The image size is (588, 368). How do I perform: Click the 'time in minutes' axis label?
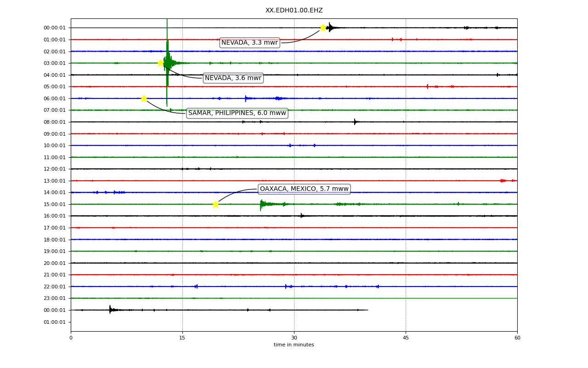[294, 345]
